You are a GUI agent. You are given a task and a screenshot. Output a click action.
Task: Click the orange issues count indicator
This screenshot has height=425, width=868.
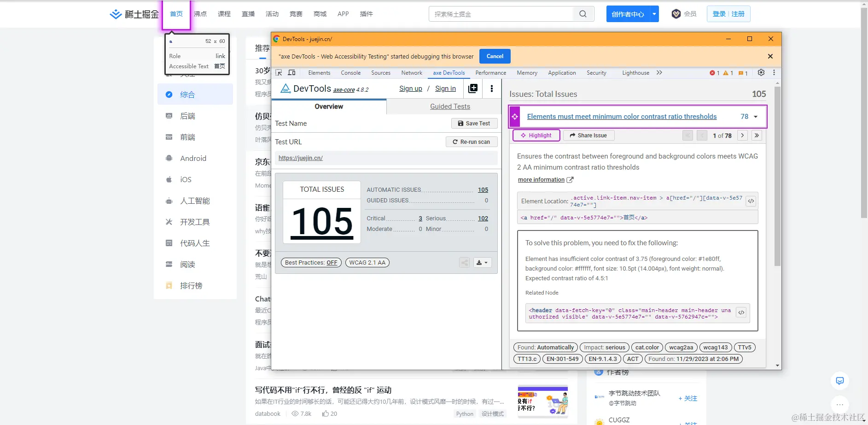coord(743,73)
